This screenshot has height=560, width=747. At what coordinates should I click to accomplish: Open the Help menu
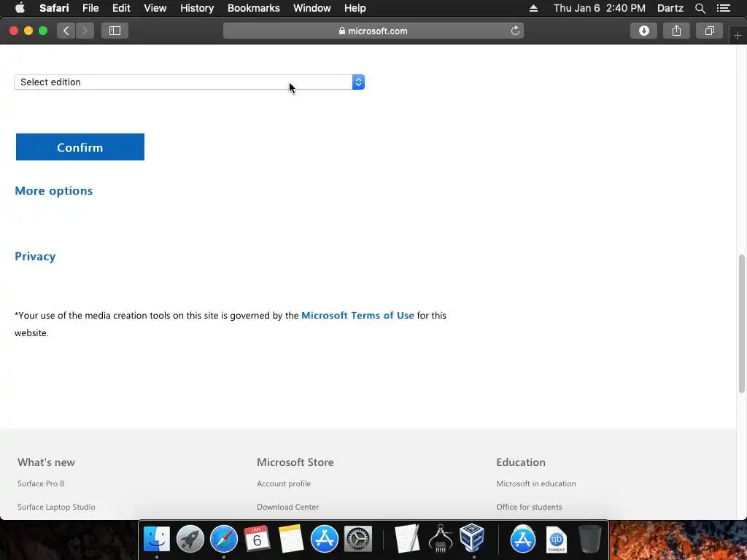[x=355, y=8]
